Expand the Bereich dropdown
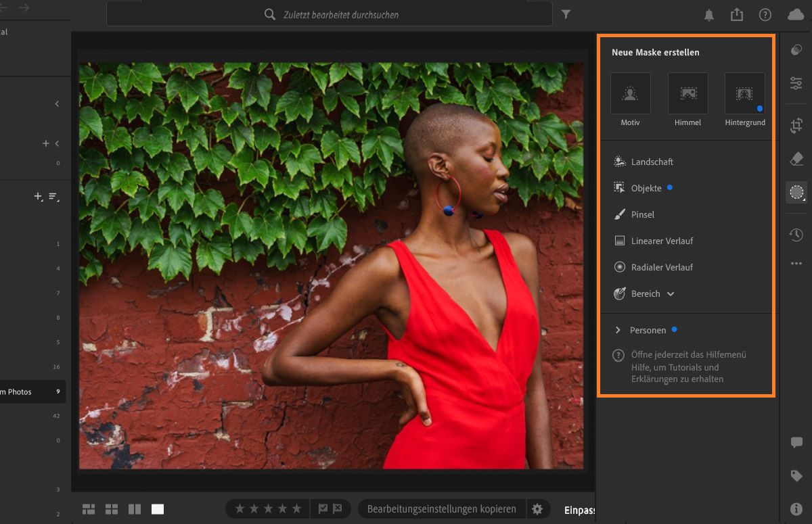 tap(671, 294)
